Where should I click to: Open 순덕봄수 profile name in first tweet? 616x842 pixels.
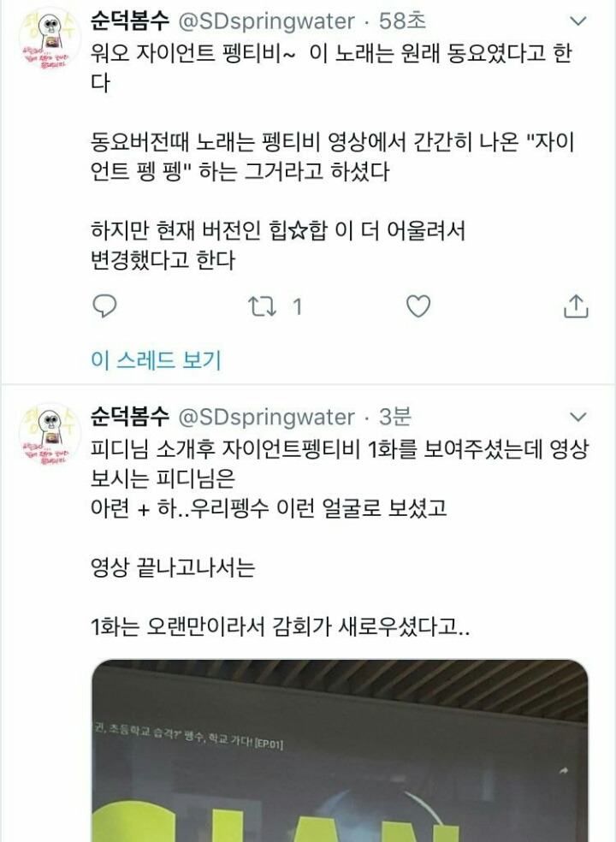130,21
